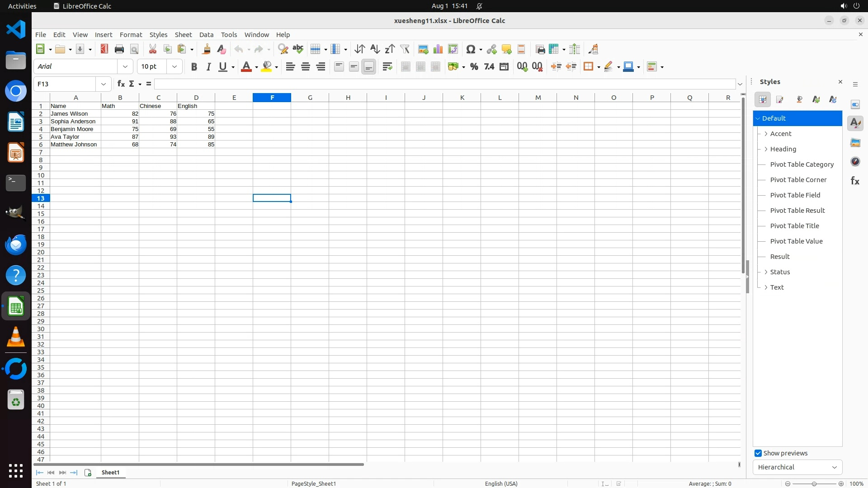This screenshot has width=868, height=488.
Task: Expand the Heading style group
Action: tap(766, 149)
